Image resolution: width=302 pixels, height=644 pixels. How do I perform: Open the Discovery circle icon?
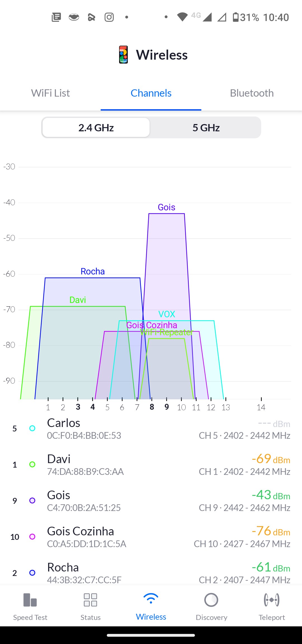click(211, 600)
